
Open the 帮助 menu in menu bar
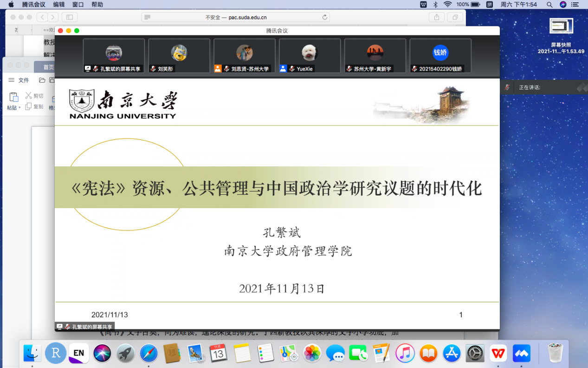(x=97, y=4)
